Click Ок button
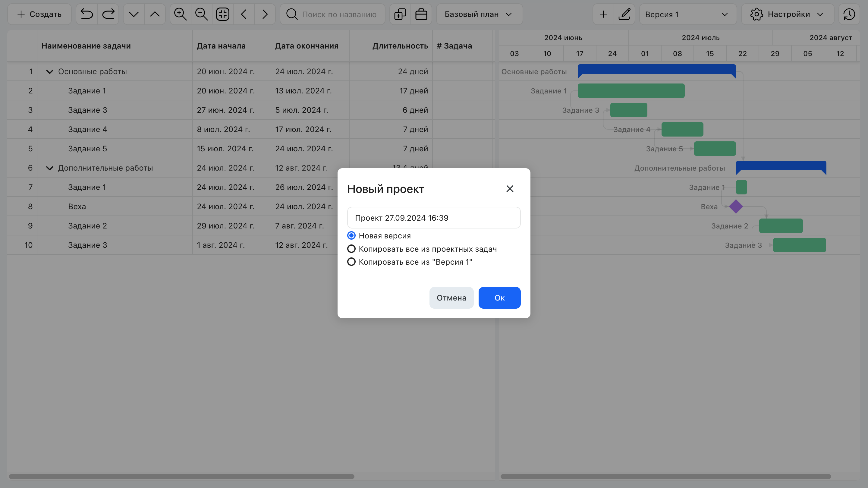Screen dimensions: 868x488 coord(500,298)
